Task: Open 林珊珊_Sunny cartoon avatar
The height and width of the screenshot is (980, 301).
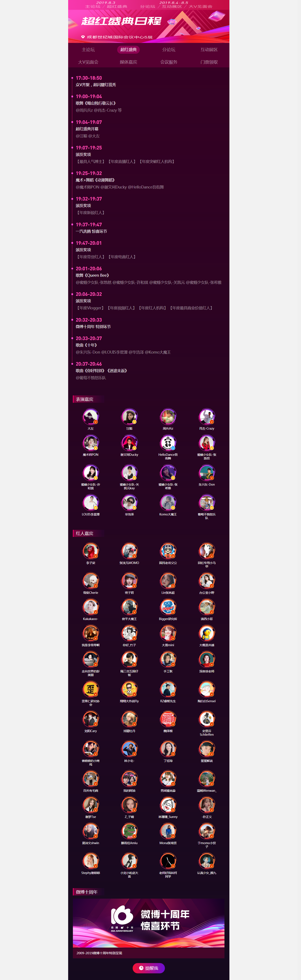Action: (168, 805)
